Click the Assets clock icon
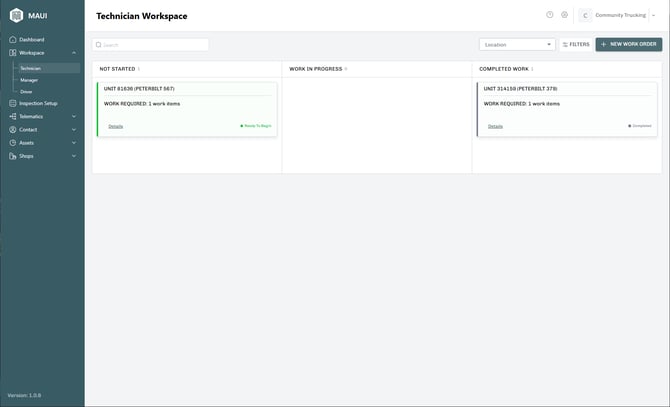The image size is (670, 407). pos(12,143)
